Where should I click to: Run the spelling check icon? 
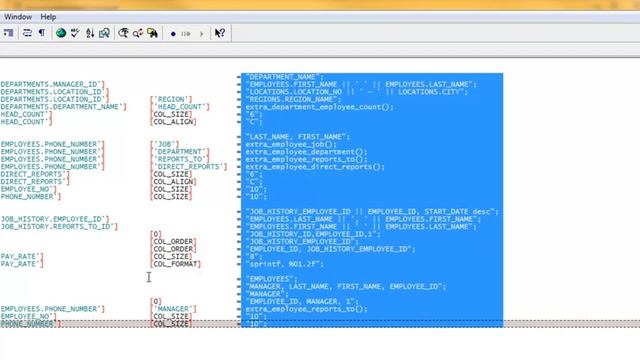point(75,33)
